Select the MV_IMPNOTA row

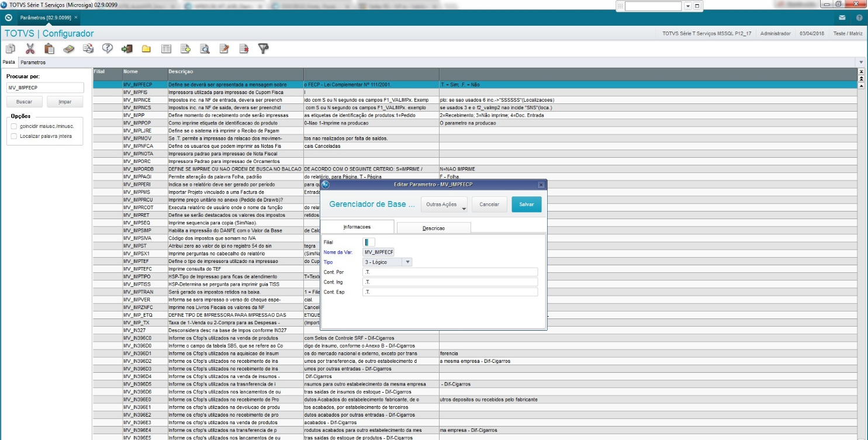pyautogui.click(x=475, y=153)
